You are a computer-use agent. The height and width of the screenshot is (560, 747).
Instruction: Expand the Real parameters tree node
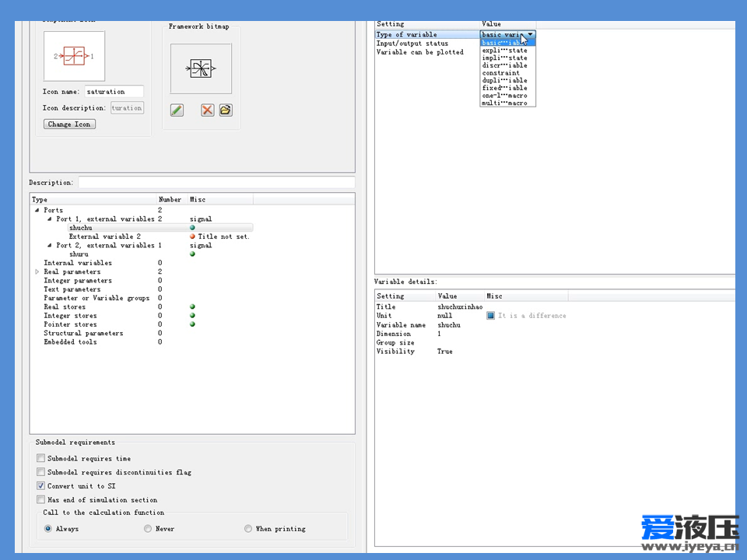pyautogui.click(x=37, y=272)
